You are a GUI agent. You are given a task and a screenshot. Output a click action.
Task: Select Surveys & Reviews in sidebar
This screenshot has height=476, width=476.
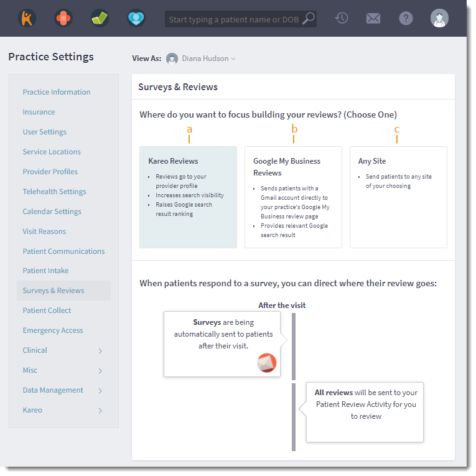(63, 291)
